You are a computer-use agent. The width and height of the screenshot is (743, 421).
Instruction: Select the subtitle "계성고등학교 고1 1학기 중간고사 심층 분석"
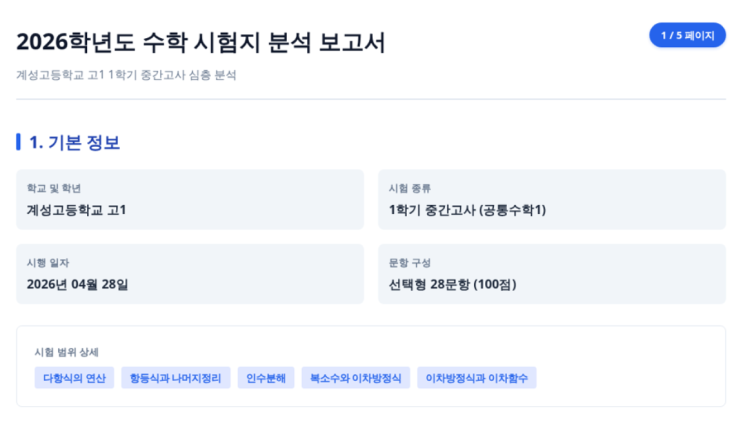click(x=126, y=75)
